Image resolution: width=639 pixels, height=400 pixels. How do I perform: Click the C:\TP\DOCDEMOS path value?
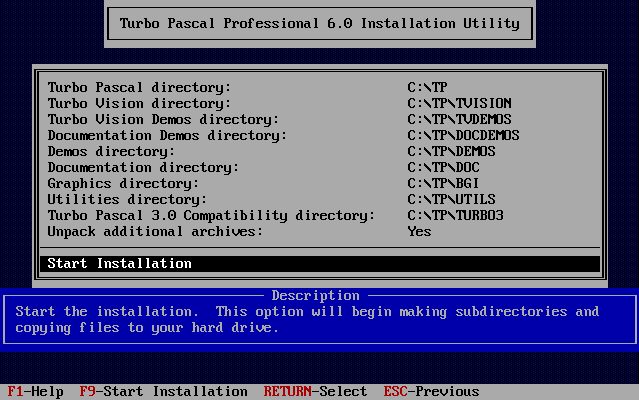pyautogui.click(x=463, y=135)
